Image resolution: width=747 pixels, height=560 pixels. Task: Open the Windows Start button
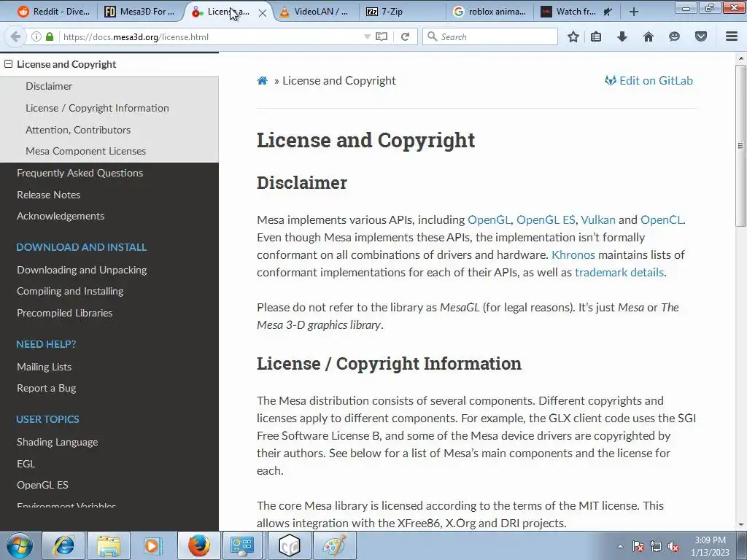20,545
